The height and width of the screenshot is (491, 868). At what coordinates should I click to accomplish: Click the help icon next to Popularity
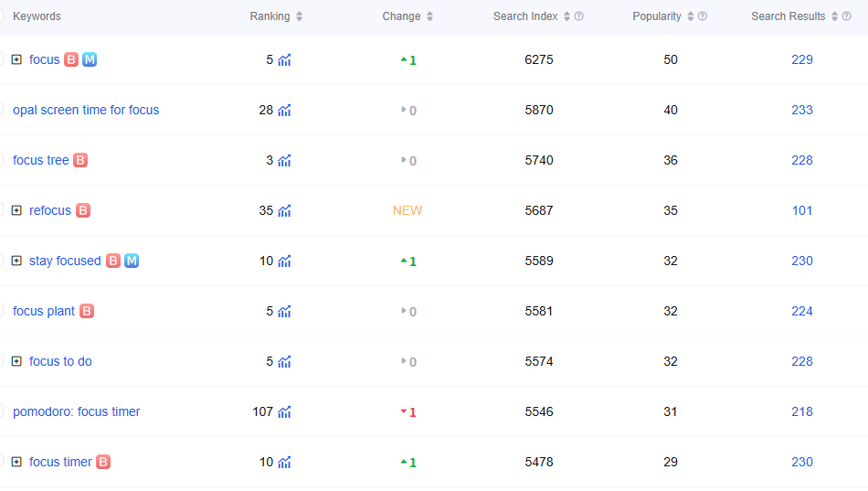[703, 16]
